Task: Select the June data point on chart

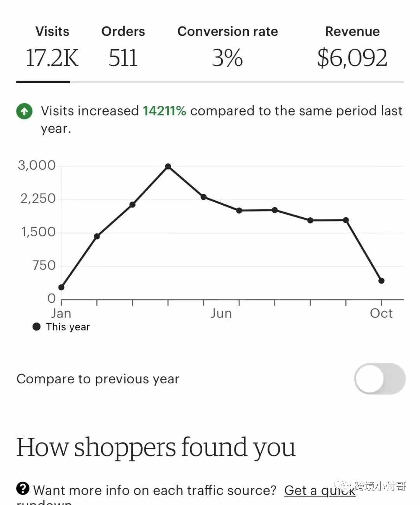Action: point(239,210)
